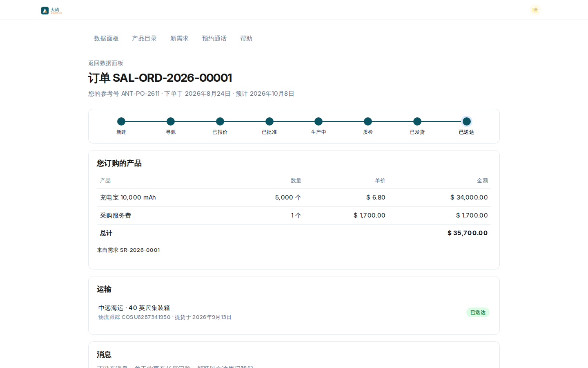Viewport: 588px width, 368px height.
Task: Click the green 已送达 status badge
Action: pyautogui.click(x=478, y=312)
